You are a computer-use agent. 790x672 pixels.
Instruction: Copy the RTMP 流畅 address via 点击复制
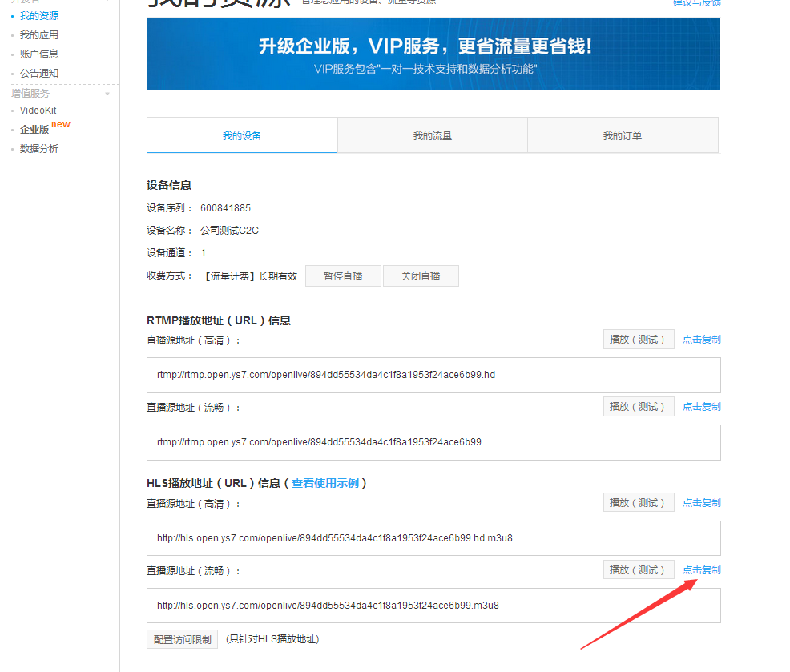(700, 406)
